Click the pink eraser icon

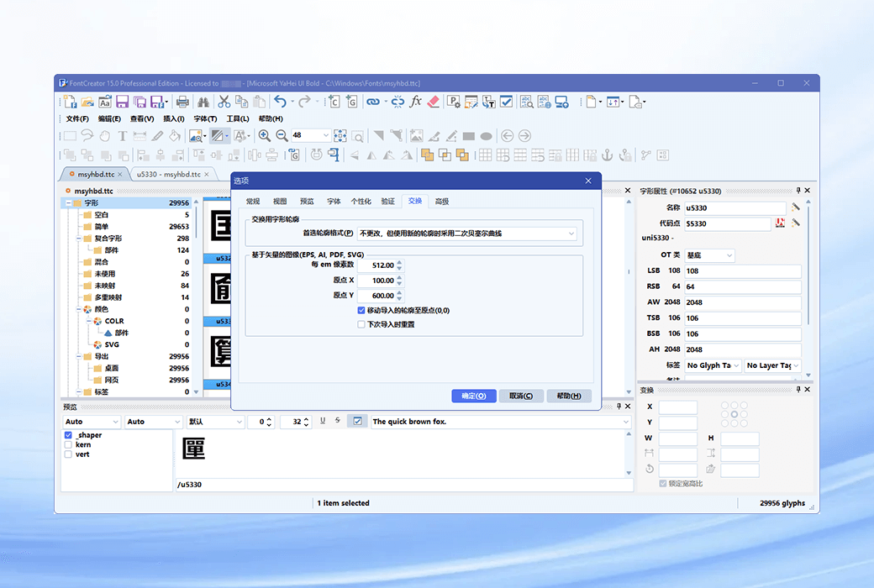pos(433,102)
